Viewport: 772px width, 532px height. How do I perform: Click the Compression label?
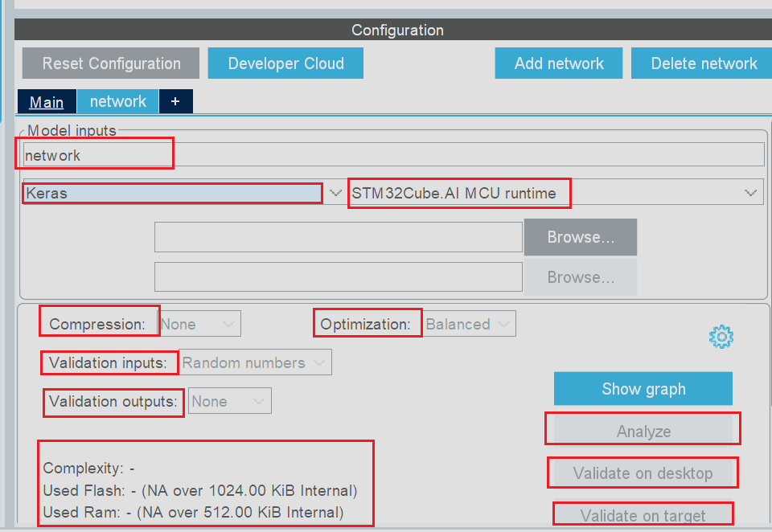(x=97, y=324)
